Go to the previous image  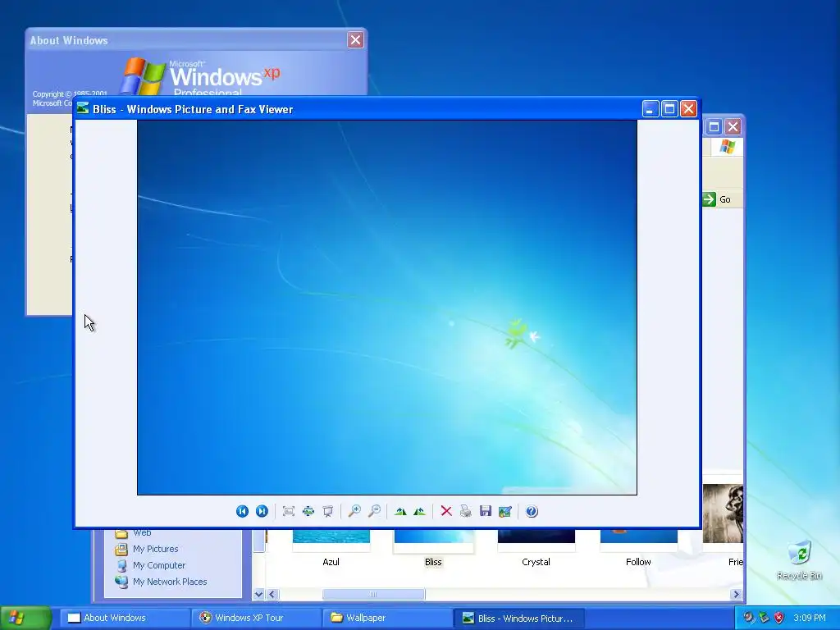click(242, 511)
